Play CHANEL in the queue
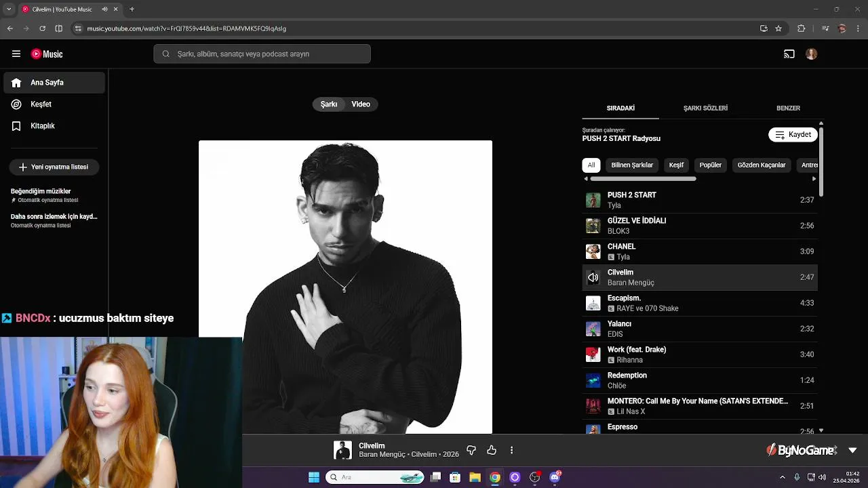This screenshot has width=868, height=488. click(x=700, y=251)
